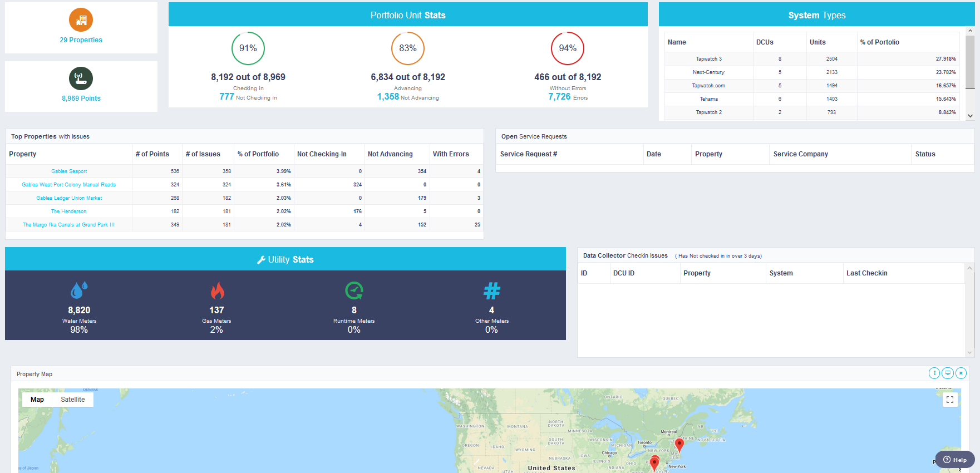Viewport: 980px width, 473px height.
Task: Open the Gables Seaport property link
Action: tap(69, 171)
